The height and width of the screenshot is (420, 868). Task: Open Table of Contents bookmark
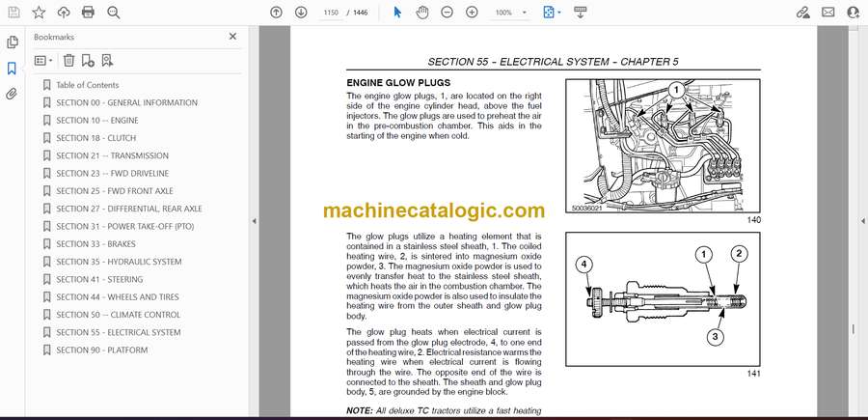click(x=88, y=85)
